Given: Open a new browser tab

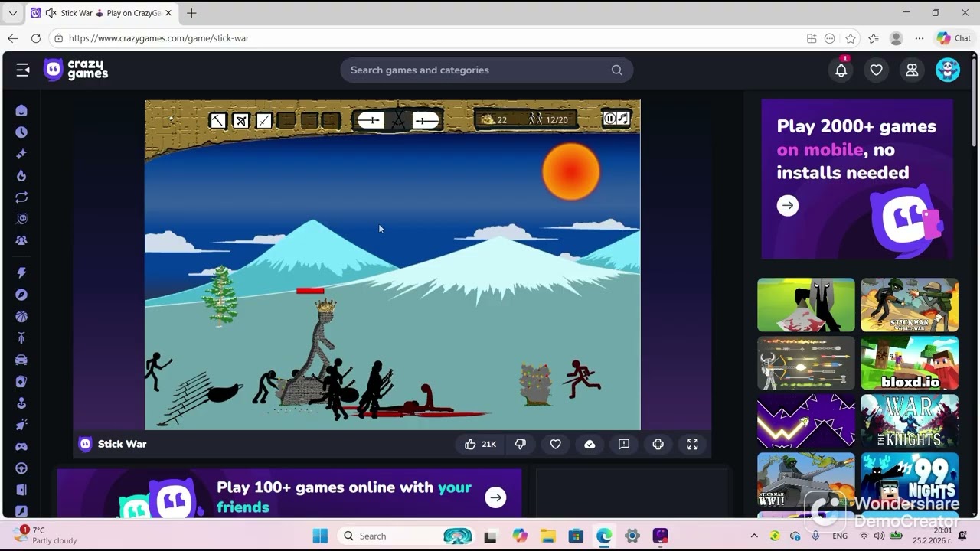Looking at the screenshot, I should coord(191,13).
